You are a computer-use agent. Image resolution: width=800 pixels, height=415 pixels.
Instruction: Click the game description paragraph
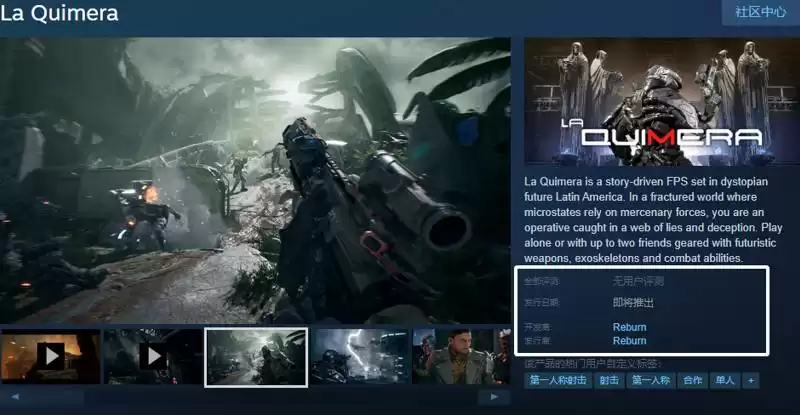tap(653, 220)
